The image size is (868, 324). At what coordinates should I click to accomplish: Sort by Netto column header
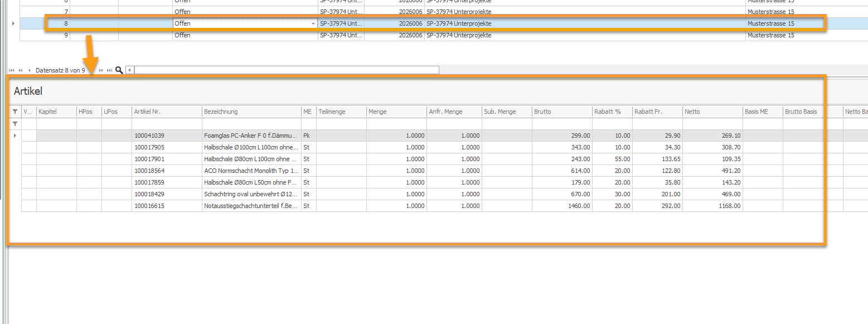(x=712, y=112)
